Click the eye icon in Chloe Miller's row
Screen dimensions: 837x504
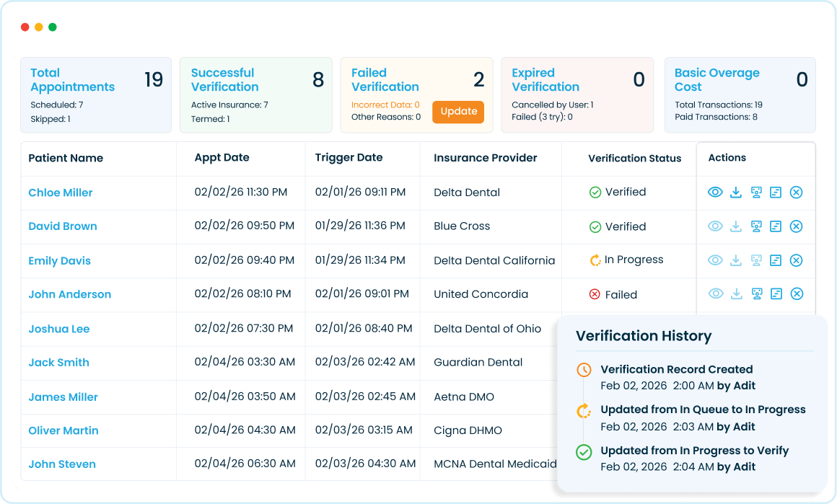coord(715,192)
